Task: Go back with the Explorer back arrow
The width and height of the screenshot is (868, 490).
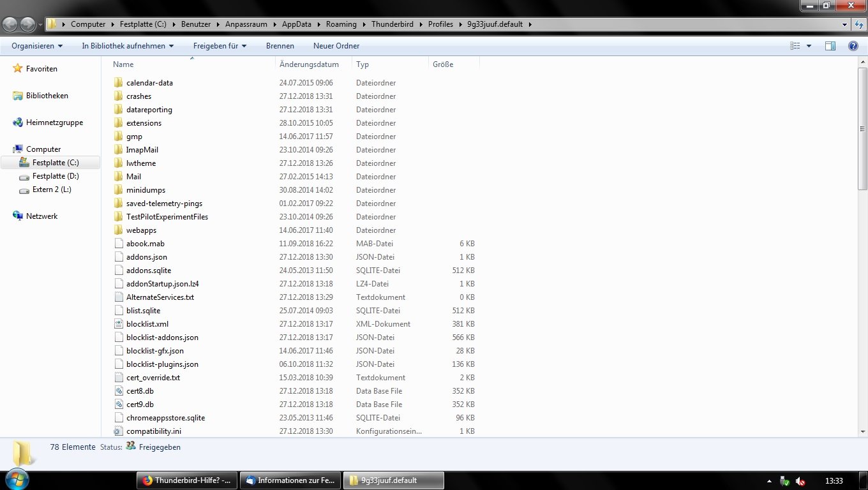Action: (10, 24)
